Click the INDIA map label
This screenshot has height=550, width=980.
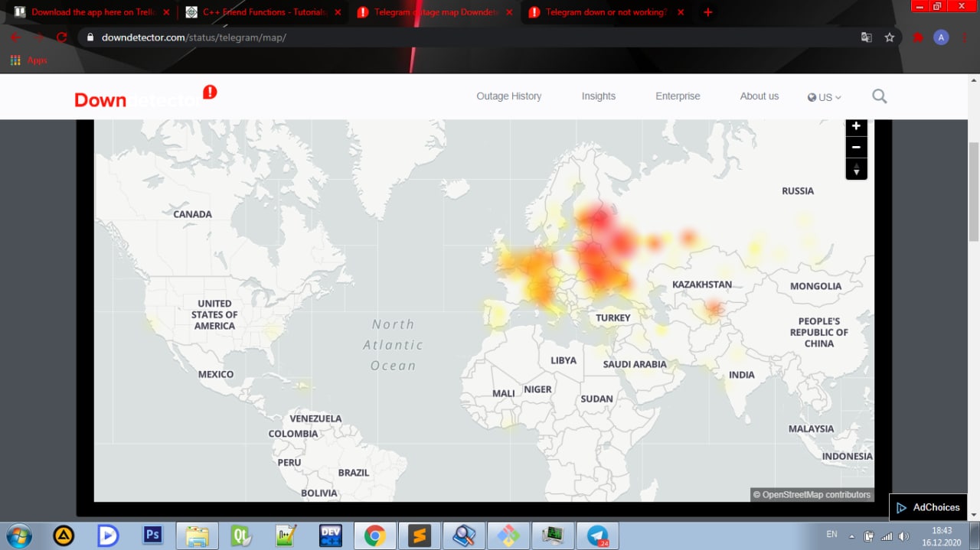click(742, 375)
